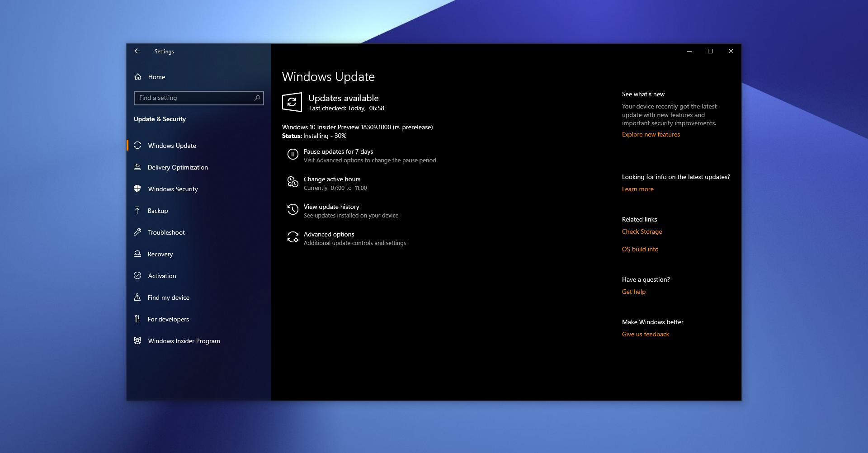868x453 pixels.
Task: Click the Windows Update sync icon in sidebar
Action: (137, 146)
